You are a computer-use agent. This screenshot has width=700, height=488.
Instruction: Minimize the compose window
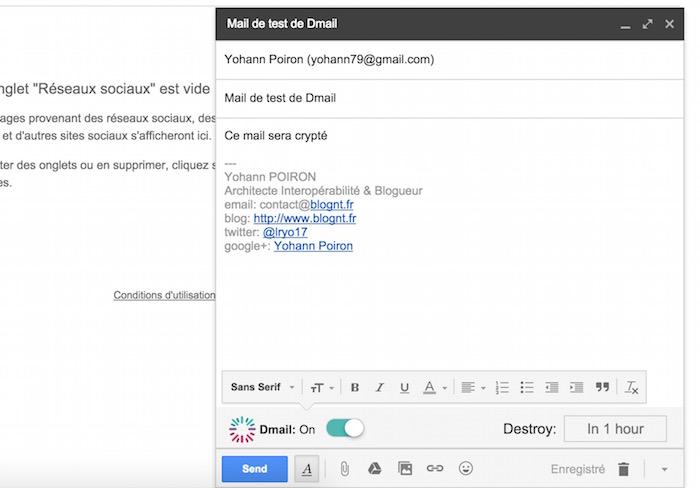click(625, 25)
